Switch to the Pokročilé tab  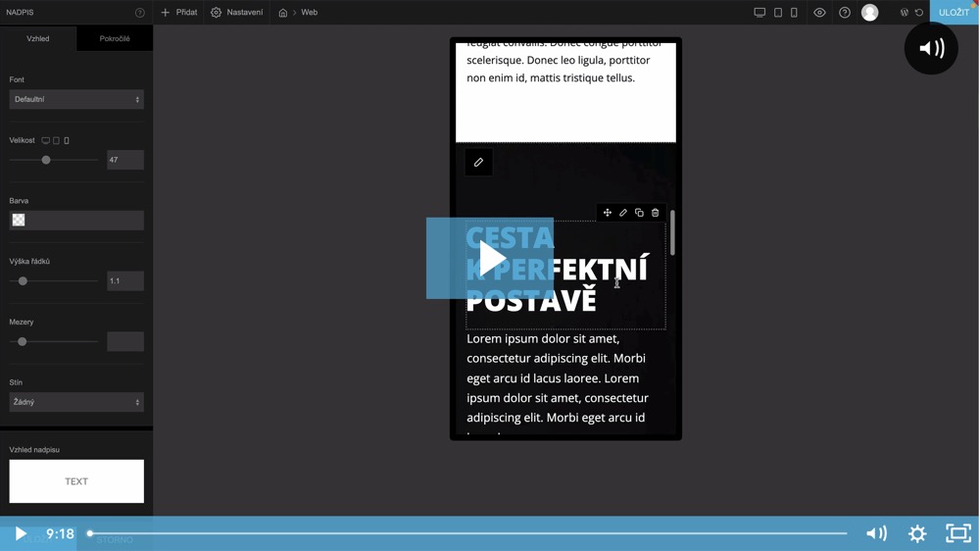tap(115, 38)
